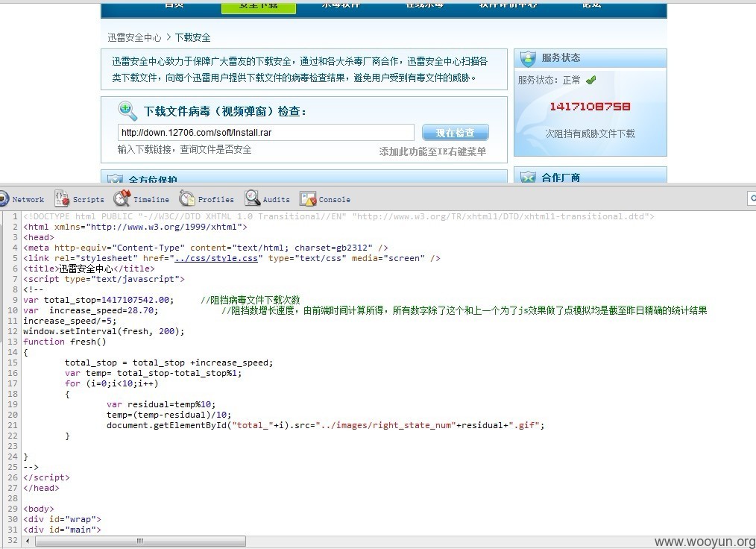Screen dimensions: 756x549
Task: Open the Audits panel icon
Action: [252, 198]
